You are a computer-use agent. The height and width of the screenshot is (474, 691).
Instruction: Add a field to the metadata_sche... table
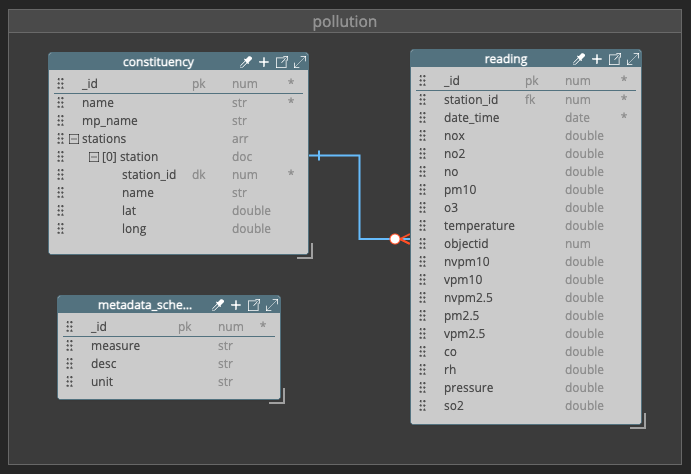pyautogui.click(x=236, y=305)
